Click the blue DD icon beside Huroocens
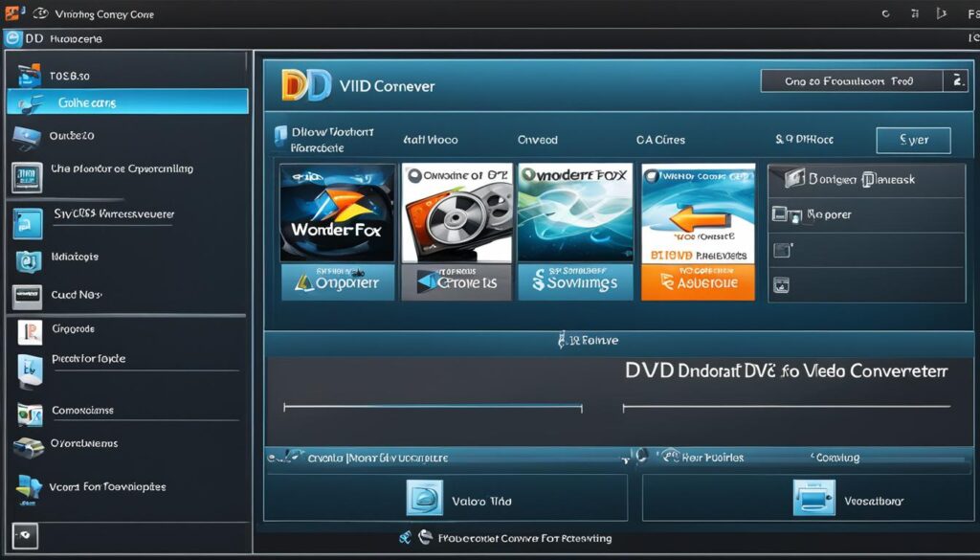 12,38
